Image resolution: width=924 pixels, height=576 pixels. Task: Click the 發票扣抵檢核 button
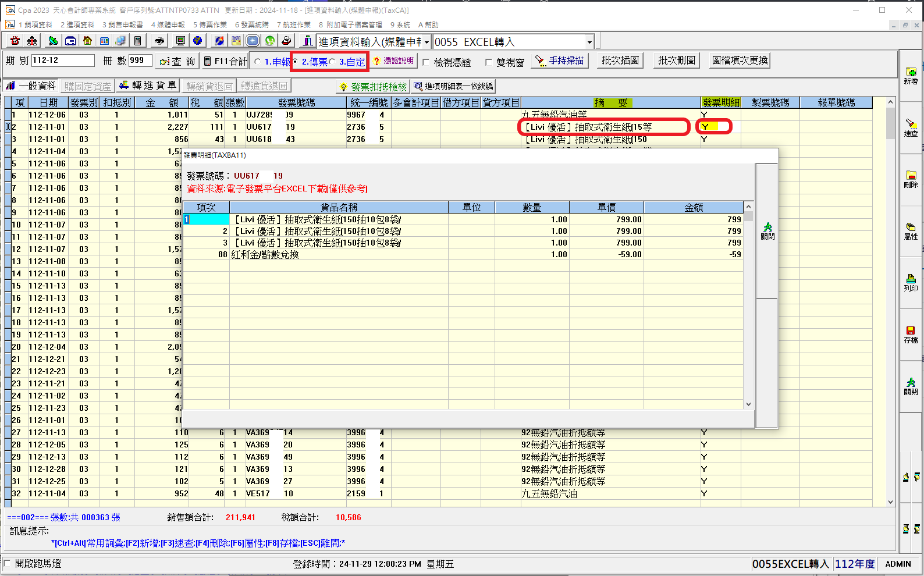tap(374, 87)
